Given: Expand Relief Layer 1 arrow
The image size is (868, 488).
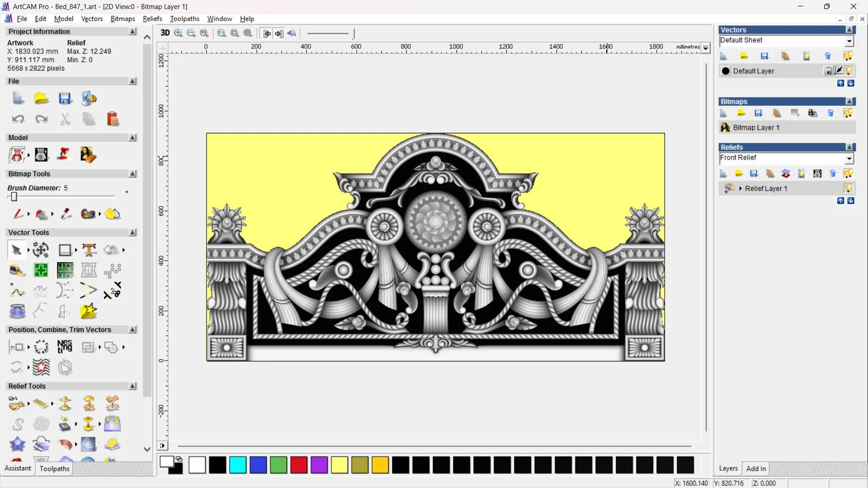Looking at the screenshot, I should click(741, 188).
